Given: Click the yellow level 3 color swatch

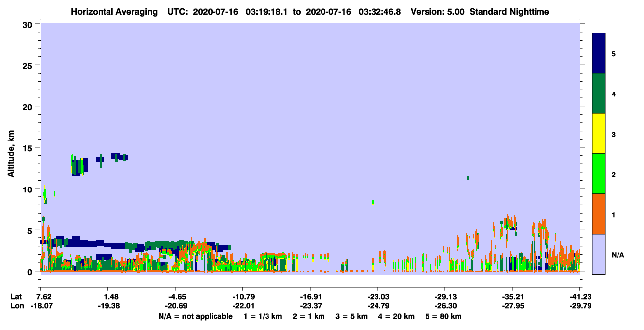Looking at the screenshot, I should [x=599, y=133].
